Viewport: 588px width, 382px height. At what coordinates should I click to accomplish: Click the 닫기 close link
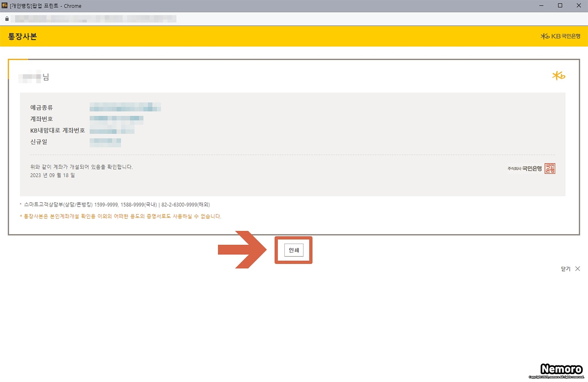pos(565,269)
